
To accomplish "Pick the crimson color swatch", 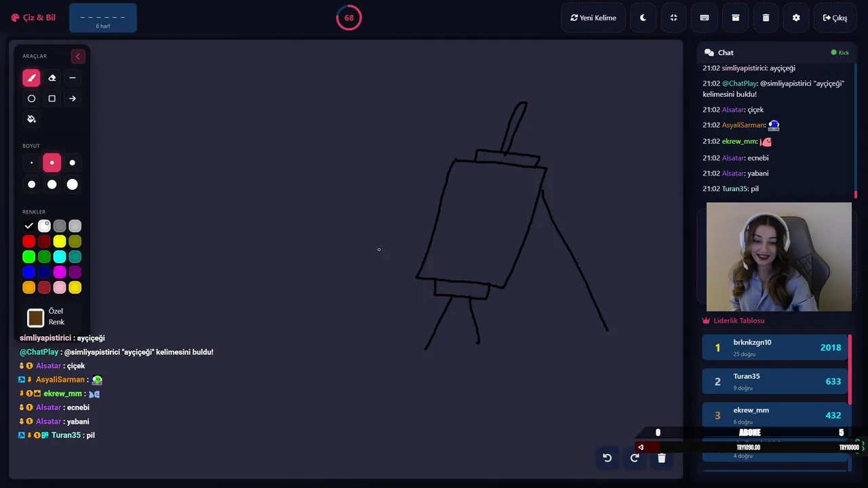I will [44, 287].
